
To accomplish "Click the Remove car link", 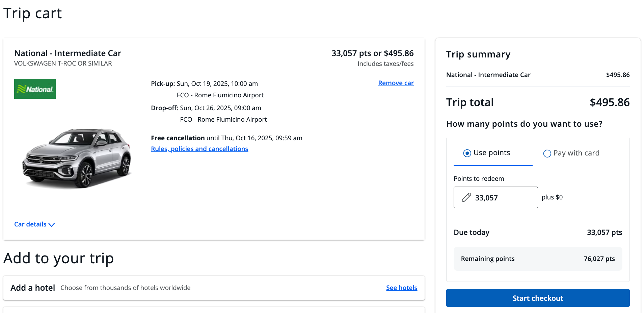I will [396, 83].
